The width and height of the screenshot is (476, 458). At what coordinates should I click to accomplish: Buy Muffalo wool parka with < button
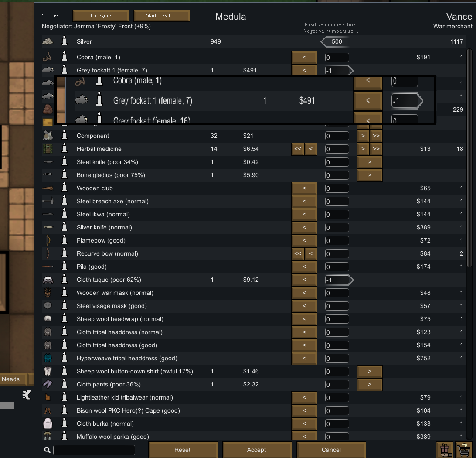pyautogui.click(x=304, y=436)
